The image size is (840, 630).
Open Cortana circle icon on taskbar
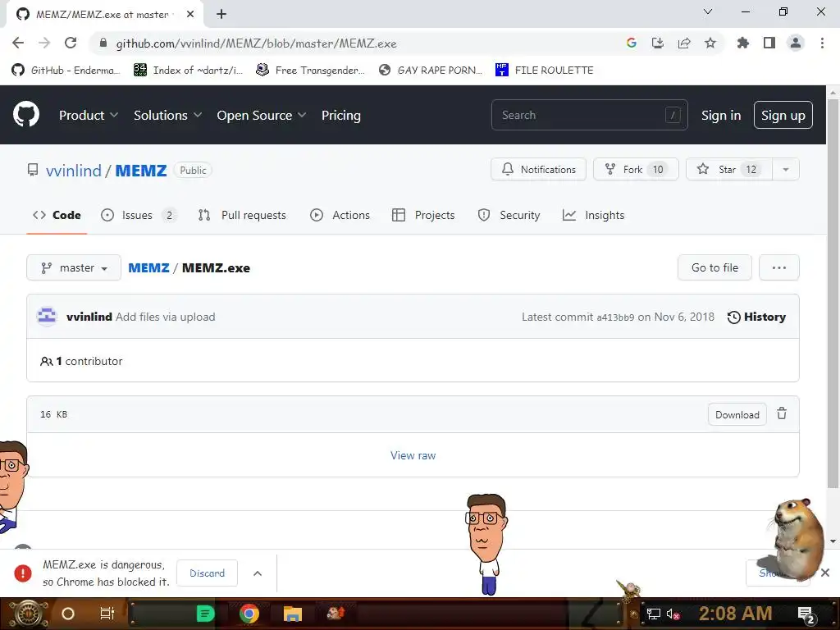(x=68, y=614)
